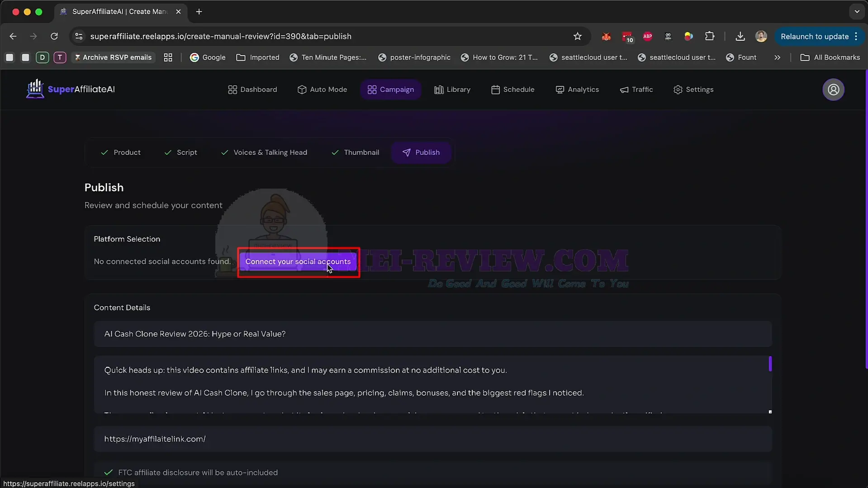
Task: Open the extension with the 10 badge
Action: pos(627,37)
